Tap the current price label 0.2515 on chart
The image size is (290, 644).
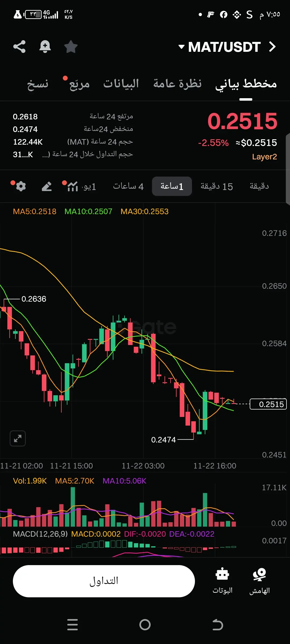pos(268,404)
